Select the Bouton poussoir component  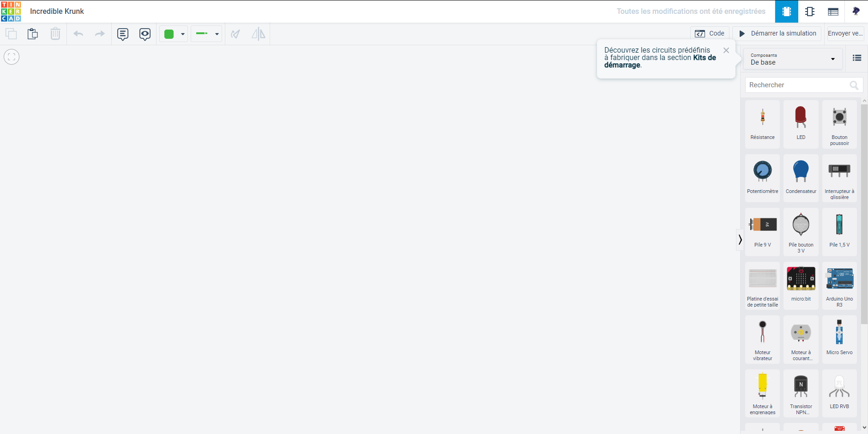(x=839, y=125)
